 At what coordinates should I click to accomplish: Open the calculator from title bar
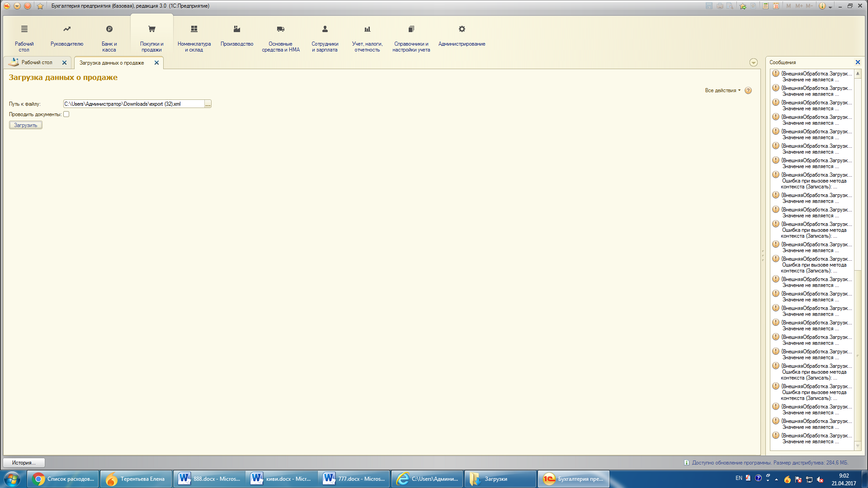[x=765, y=6]
